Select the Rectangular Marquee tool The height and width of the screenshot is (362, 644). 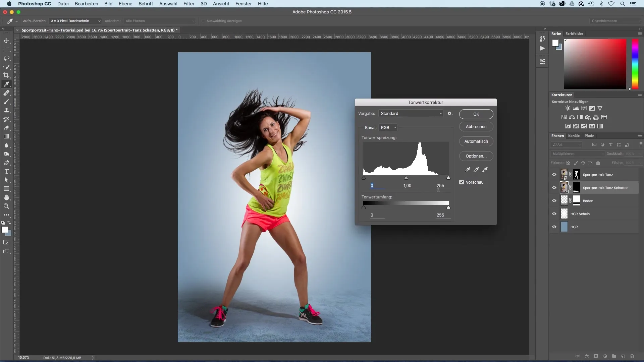coord(6,49)
